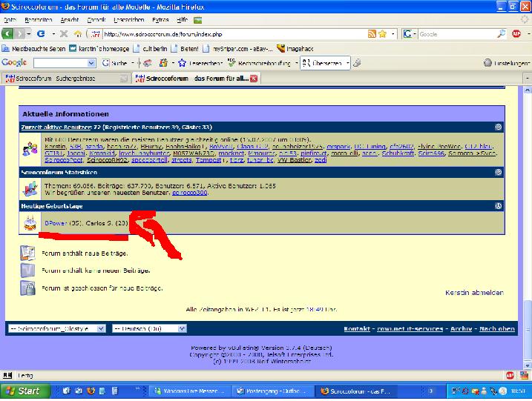
Task: Collapse the Heutige Geburtstage section
Action: (498, 206)
